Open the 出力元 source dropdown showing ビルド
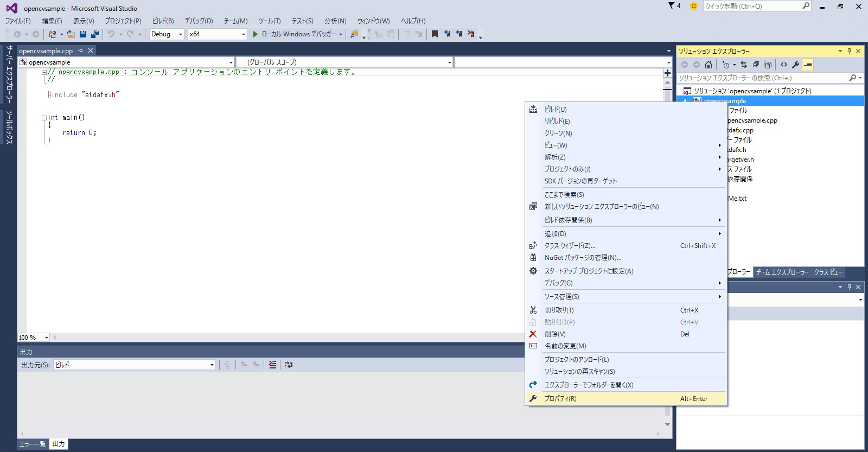Image resolution: width=868 pixels, height=452 pixels. click(x=134, y=365)
